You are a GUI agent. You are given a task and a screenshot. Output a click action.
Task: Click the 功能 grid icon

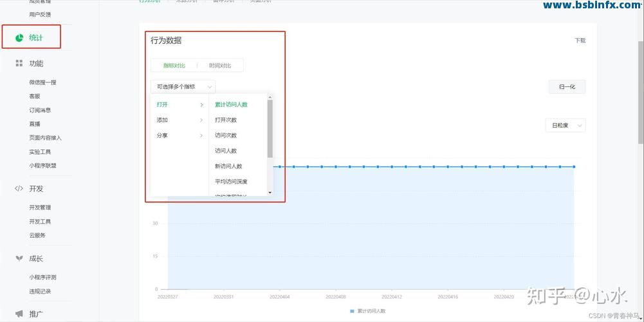[19, 63]
